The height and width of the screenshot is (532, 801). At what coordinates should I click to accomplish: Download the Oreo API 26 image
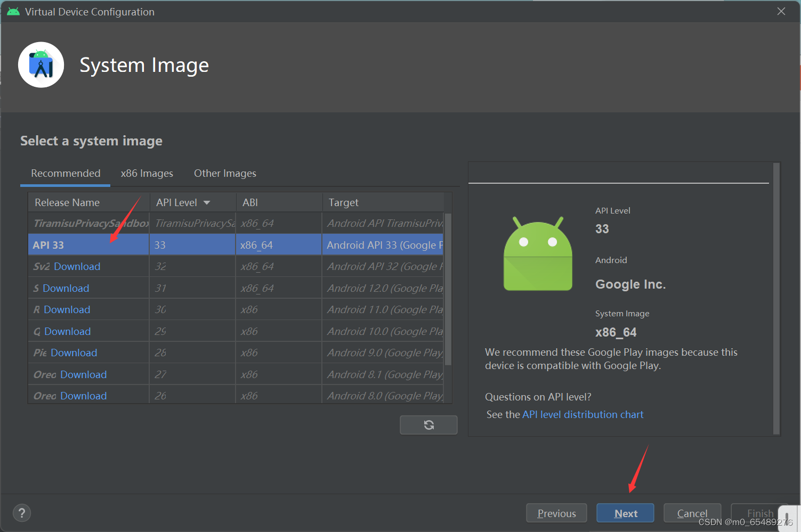coord(83,396)
